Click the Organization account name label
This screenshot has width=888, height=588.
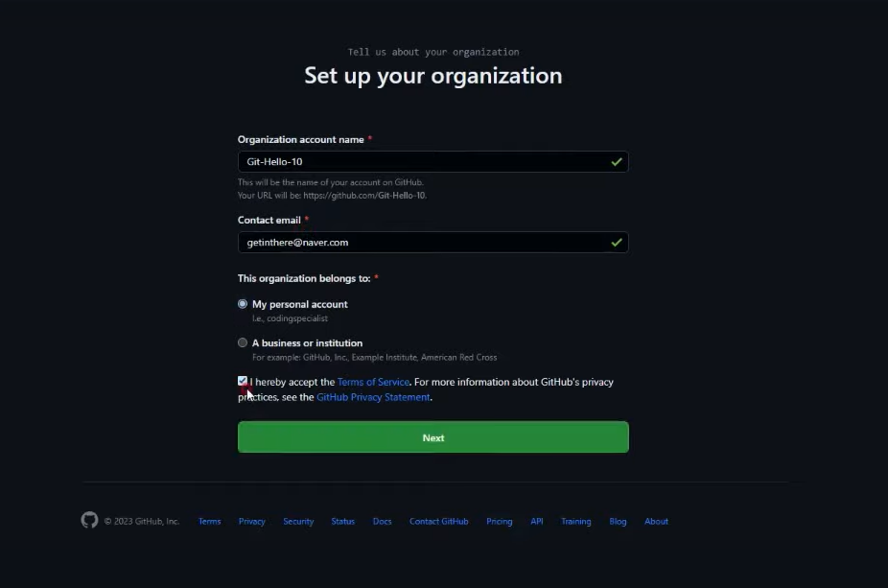301,139
